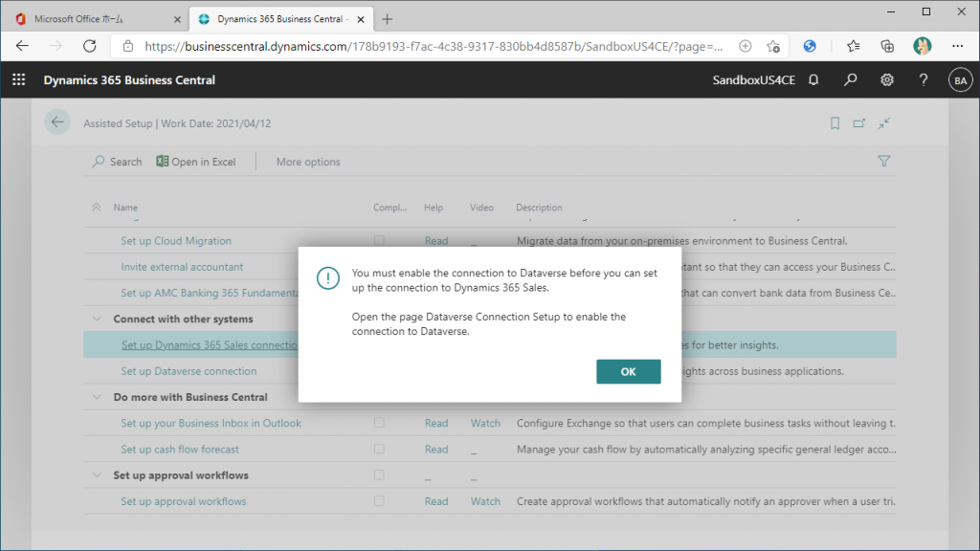Click the Description column header
The image size is (980, 551).
[539, 208]
